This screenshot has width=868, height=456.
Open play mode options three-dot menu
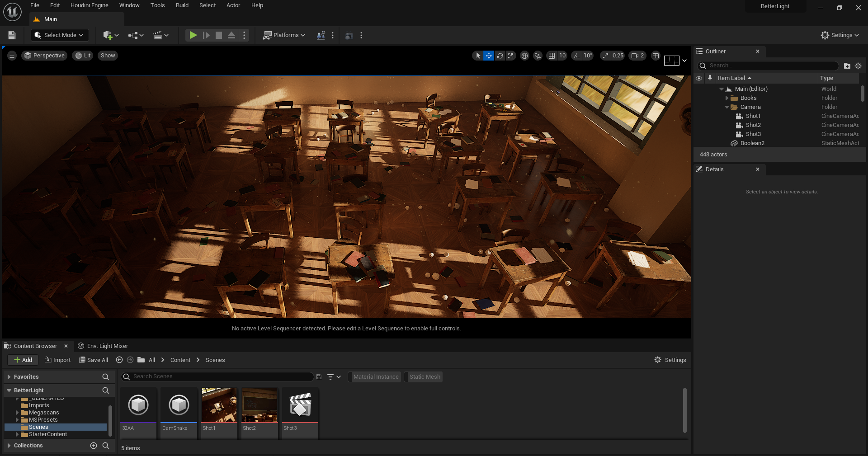[244, 35]
